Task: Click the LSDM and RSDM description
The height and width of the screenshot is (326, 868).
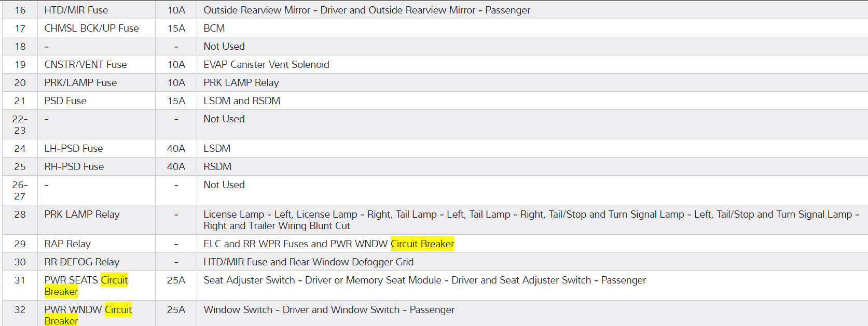Action: (x=242, y=101)
